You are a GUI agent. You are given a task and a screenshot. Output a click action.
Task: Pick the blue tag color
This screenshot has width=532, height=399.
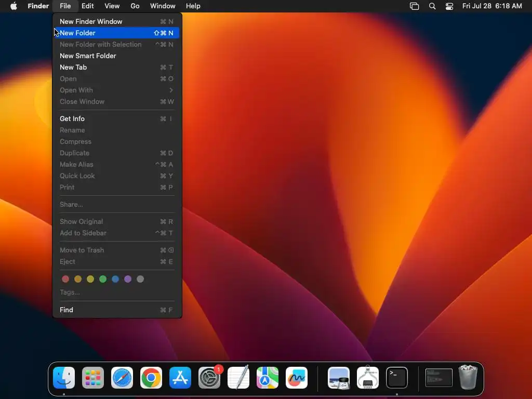pyautogui.click(x=115, y=279)
